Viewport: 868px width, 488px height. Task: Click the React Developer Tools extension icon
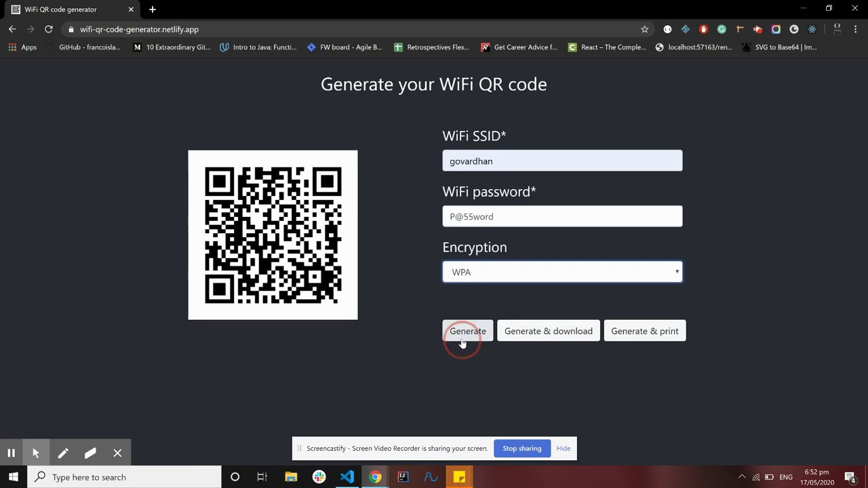coord(812,29)
